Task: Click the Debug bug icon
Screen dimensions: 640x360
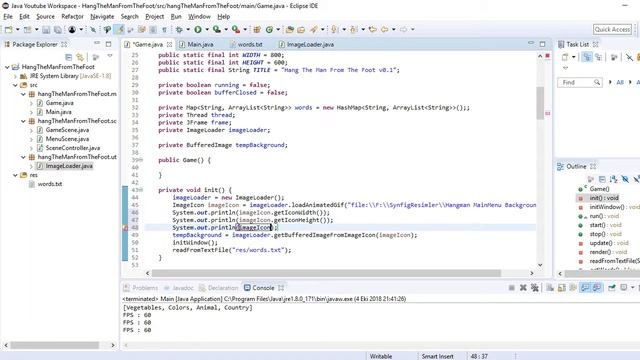Action: tap(179, 29)
